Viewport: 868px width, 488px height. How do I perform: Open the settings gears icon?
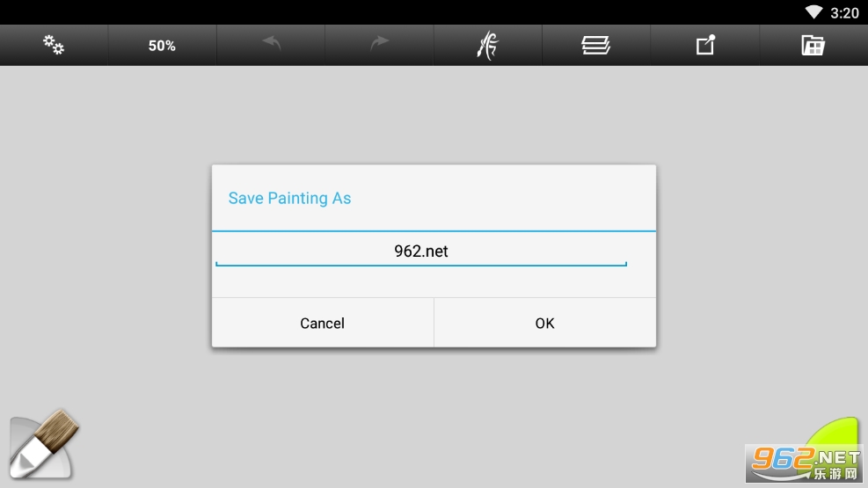coord(54,46)
